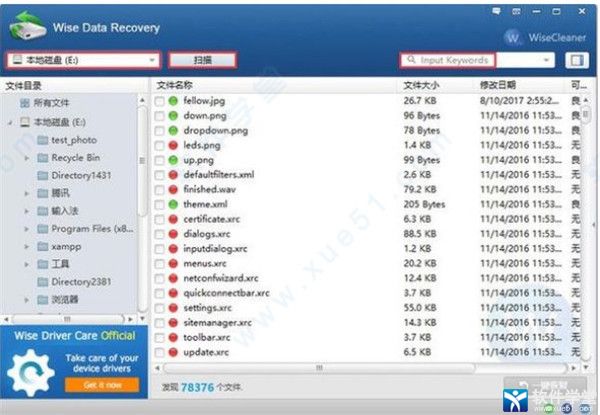Viewport: 600px width, 415px height.
Task: Click the red status dot of update.xrc
Action: pyautogui.click(x=173, y=352)
